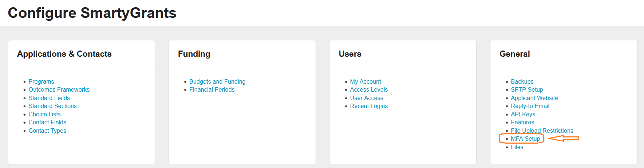Open File Upload Restrictions

(542, 131)
